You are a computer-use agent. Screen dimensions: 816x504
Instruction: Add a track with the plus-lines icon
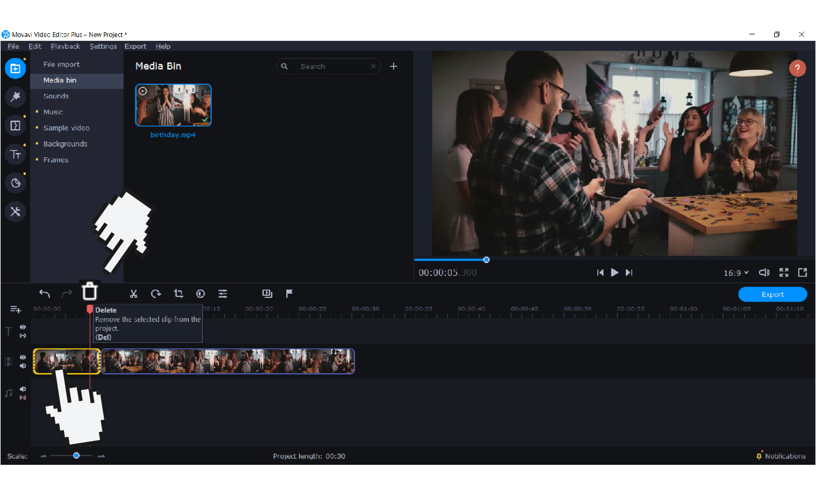[x=16, y=310]
